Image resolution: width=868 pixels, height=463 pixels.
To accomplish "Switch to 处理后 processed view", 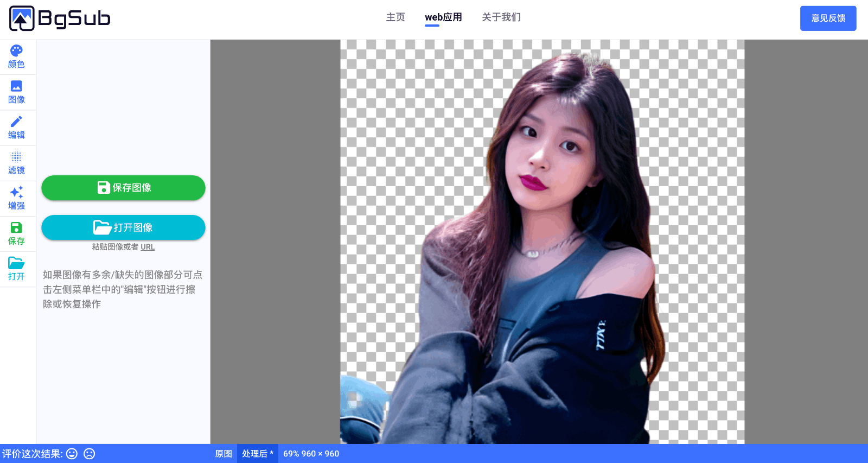I will click(257, 454).
